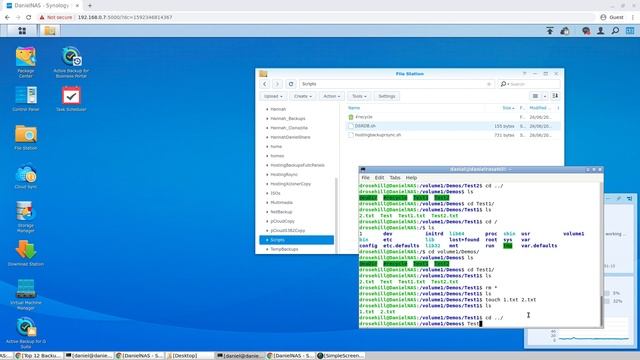The image size is (640, 360).
Task: Select the hostingbackuprsync.sh file row
Action: [453, 135]
